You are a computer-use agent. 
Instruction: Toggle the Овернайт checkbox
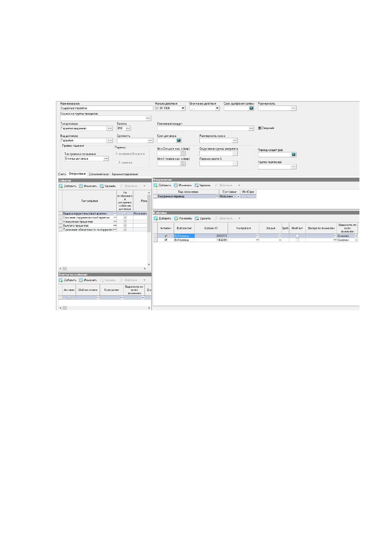point(260,128)
